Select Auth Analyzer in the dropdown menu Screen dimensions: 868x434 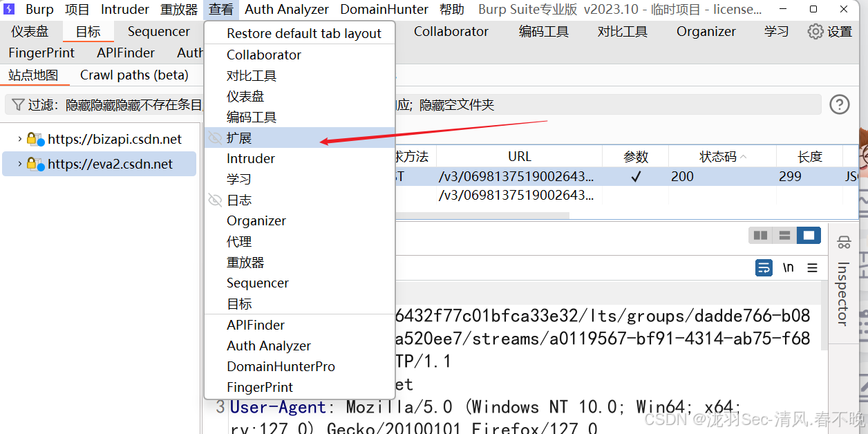click(300, 346)
